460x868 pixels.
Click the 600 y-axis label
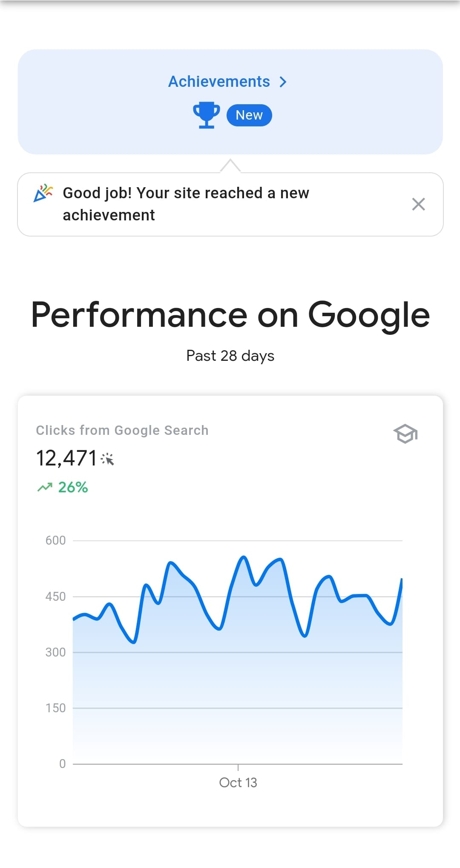tap(56, 540)
